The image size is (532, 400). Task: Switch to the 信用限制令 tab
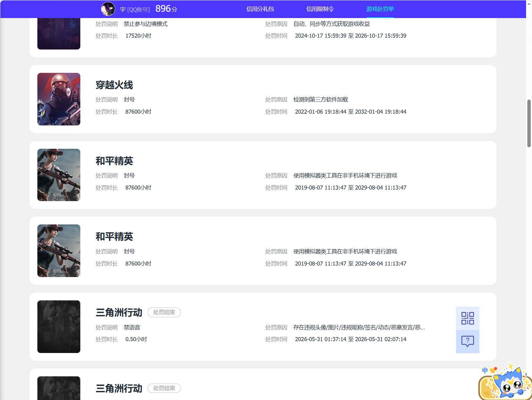(320, 9)
